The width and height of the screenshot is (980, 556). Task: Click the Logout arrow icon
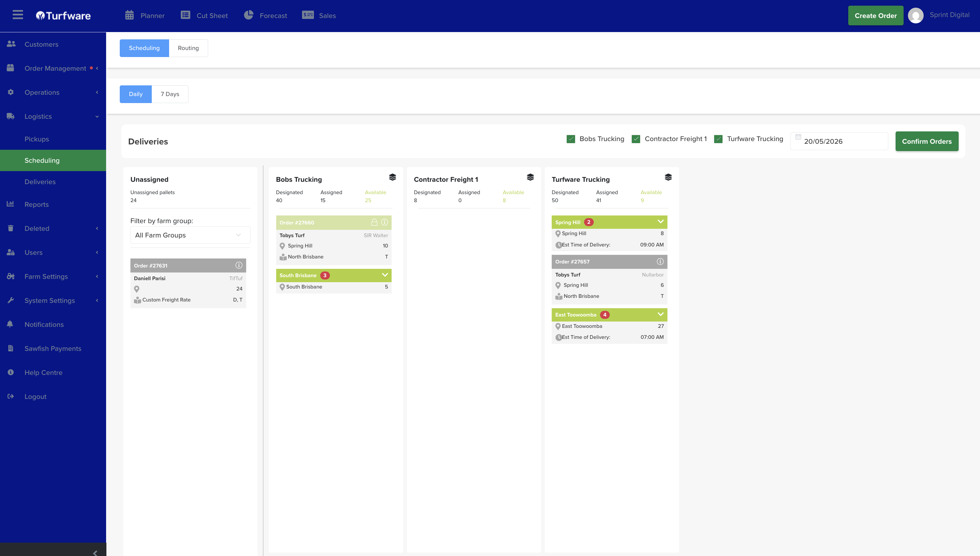(11, 396)
